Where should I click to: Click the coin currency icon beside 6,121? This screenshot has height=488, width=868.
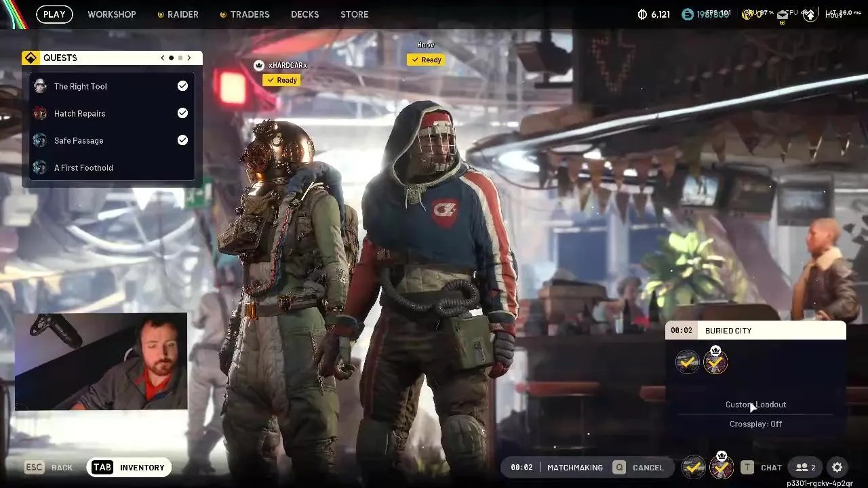tap(643, 14)
